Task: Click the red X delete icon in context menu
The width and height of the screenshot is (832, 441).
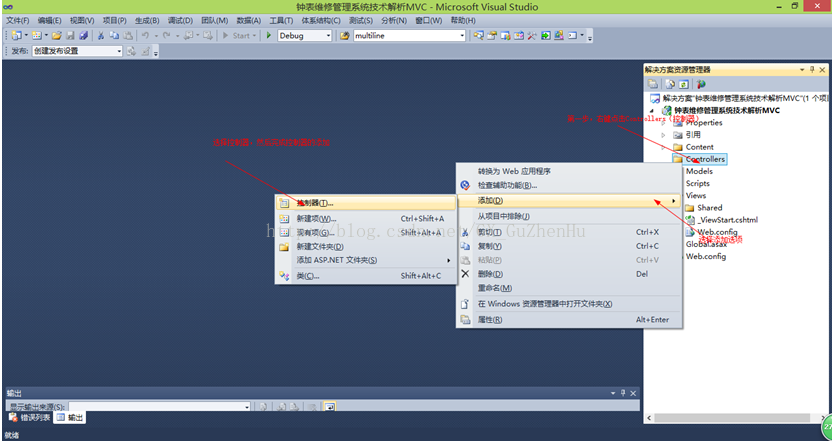Action: tap(465, 274)
